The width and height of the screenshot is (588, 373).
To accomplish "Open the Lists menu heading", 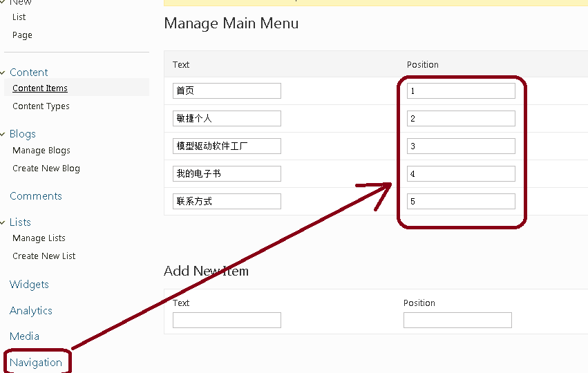I will (20, 222).
